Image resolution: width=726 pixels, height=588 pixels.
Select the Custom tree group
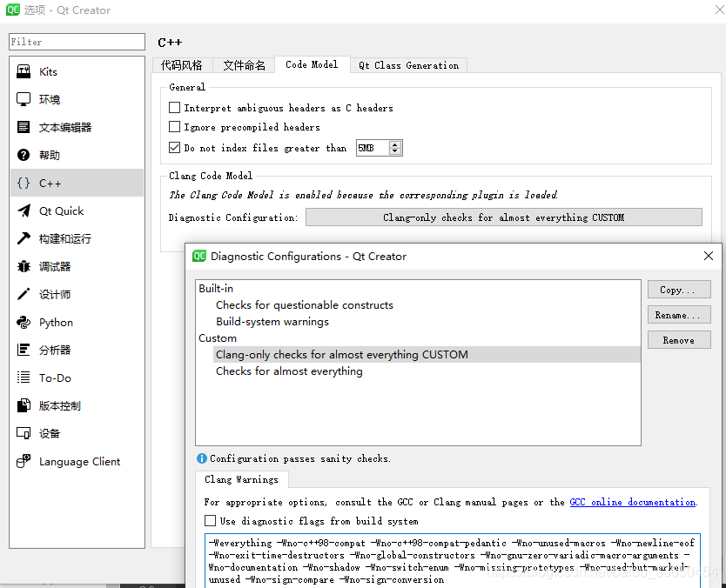[217, 338]
